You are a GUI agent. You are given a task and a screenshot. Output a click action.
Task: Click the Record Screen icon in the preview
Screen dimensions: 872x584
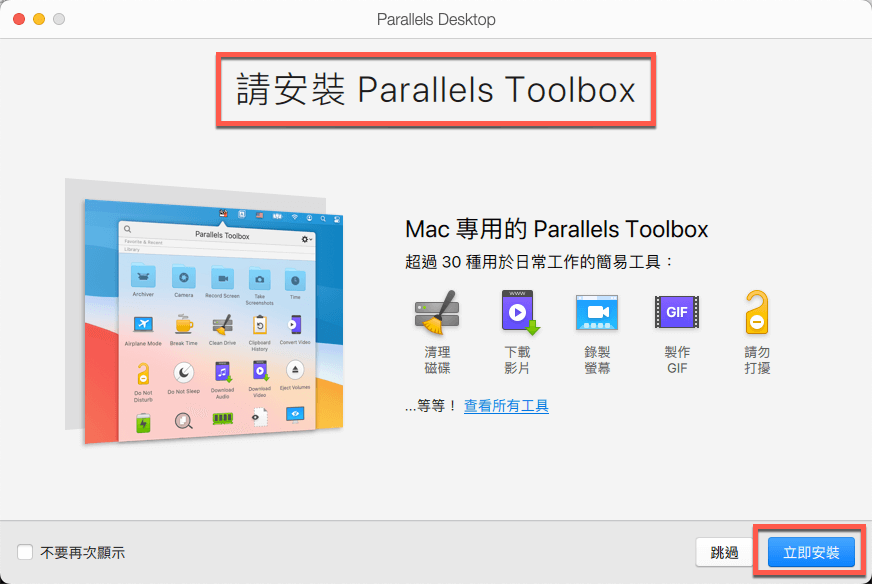pos(222,278)
